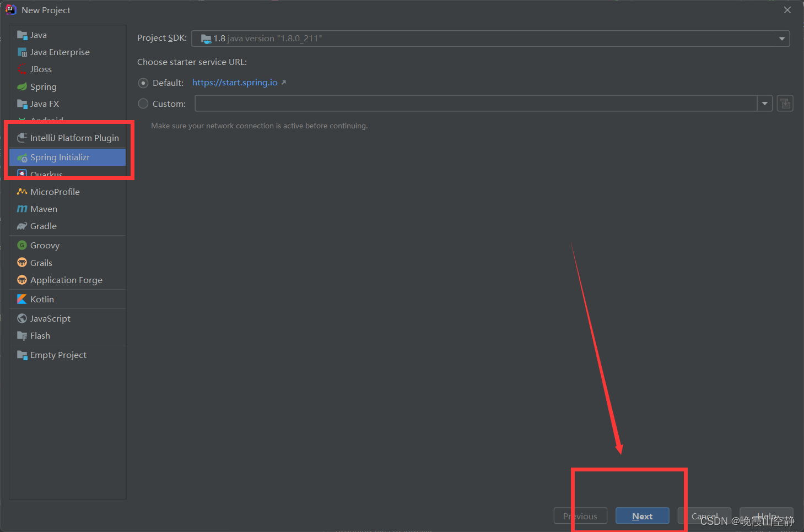Viewport: 804px width, 532px height.
Task: Select the IntelliJ Platform Plugin icon
Action: click(22, 138)
